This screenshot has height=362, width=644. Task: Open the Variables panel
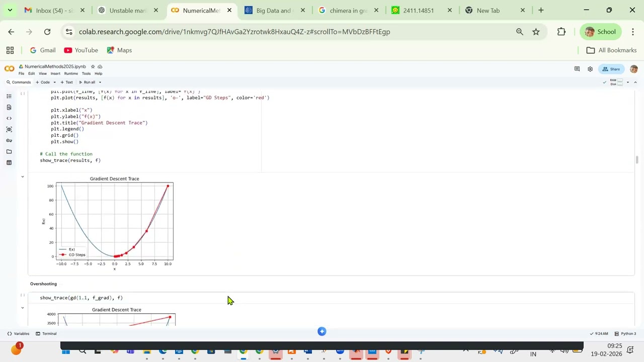pyautogui.click(x=18, y=334)
